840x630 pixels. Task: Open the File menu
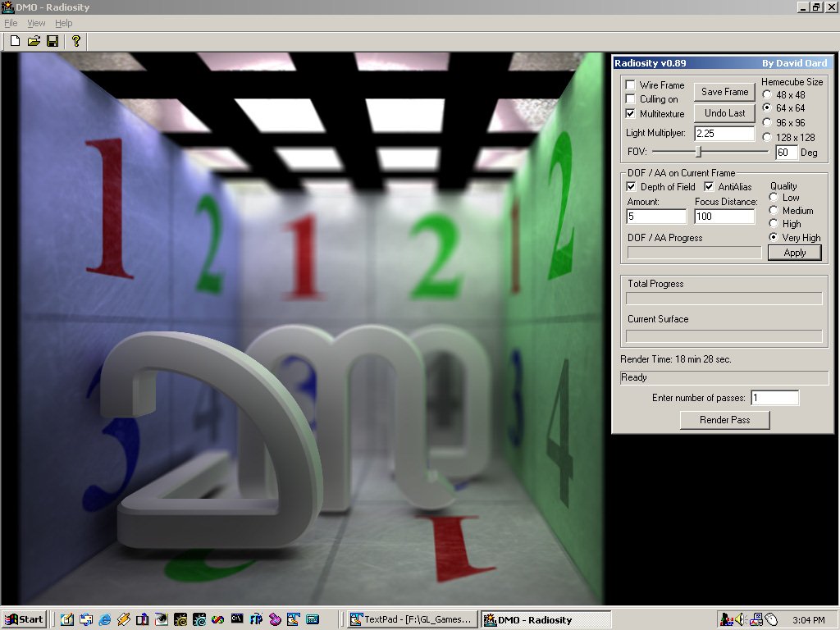(x=11, y=23)
